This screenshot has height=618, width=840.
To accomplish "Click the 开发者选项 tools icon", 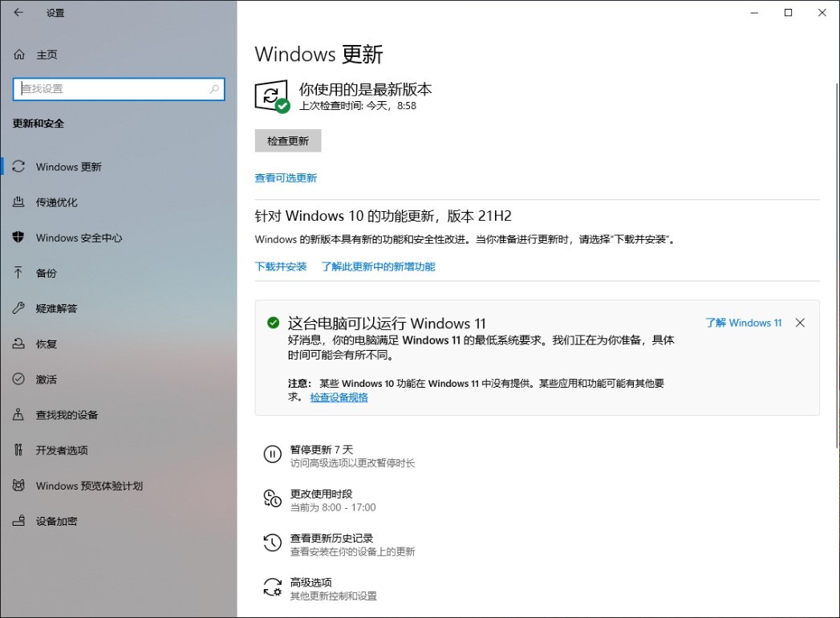I will (x=18, y=449).
